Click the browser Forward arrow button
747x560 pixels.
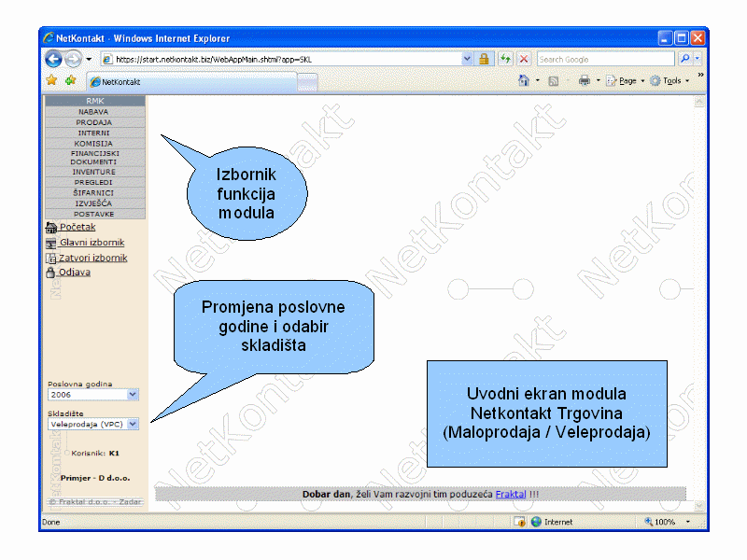(73, 59)
